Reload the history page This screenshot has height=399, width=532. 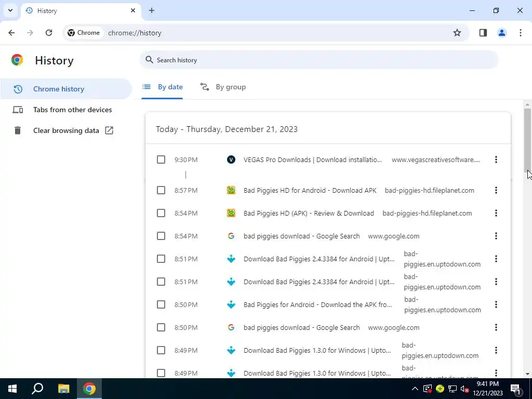click(49, 33)
